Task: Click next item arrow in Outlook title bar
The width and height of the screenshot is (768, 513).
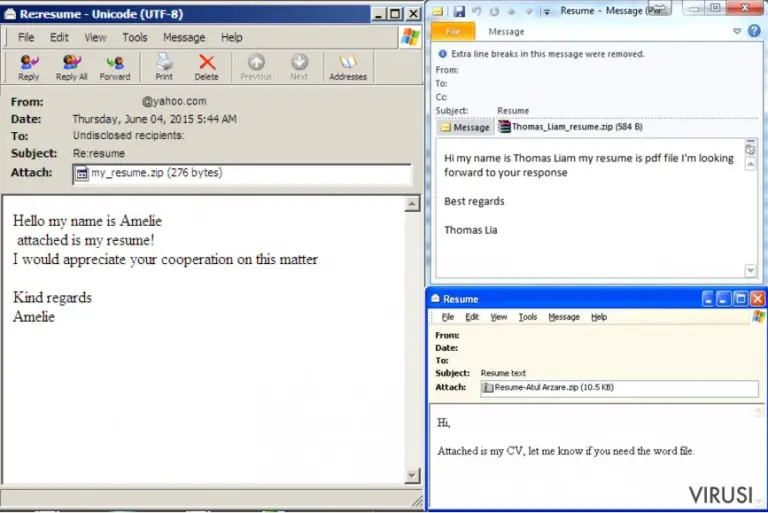Action: click(528, 11)
